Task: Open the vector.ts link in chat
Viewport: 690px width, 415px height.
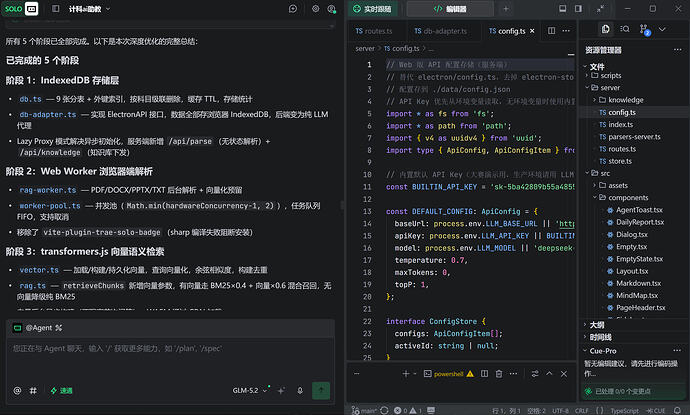Action: 39,270
